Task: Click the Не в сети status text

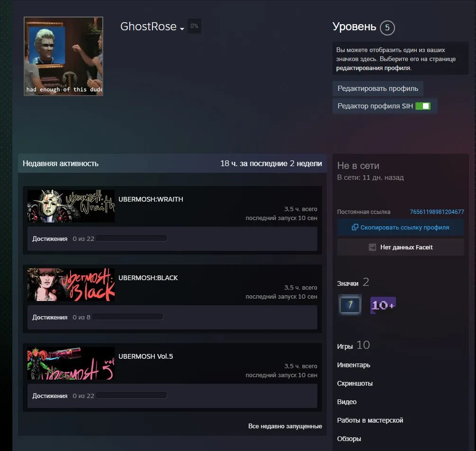Action: [358, 166]
